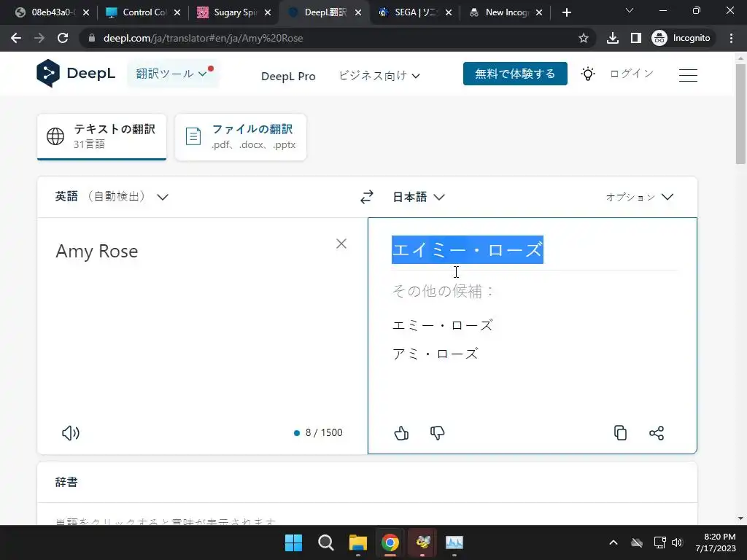Open the monitor app taskbar icon

point(454,542)
